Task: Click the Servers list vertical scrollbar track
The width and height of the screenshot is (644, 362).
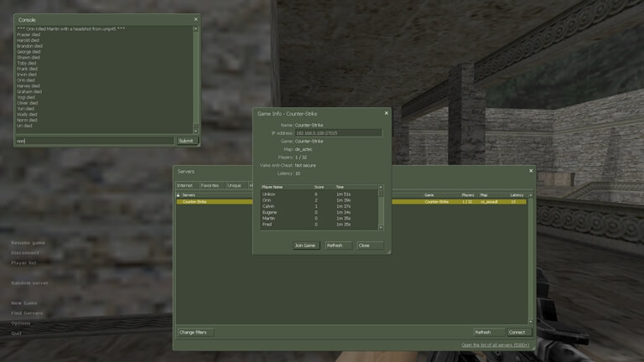Action: (531, 259)
